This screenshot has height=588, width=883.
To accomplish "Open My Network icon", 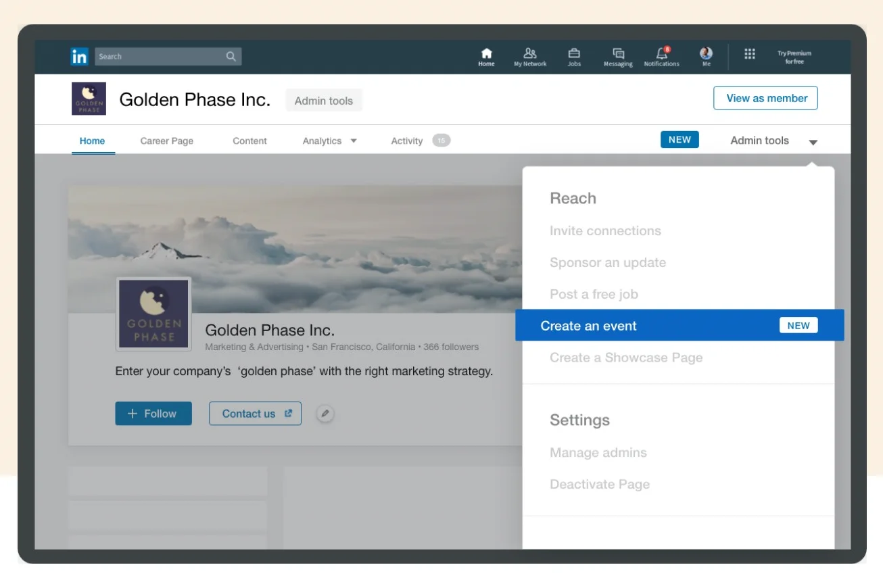I will (530, 53).
